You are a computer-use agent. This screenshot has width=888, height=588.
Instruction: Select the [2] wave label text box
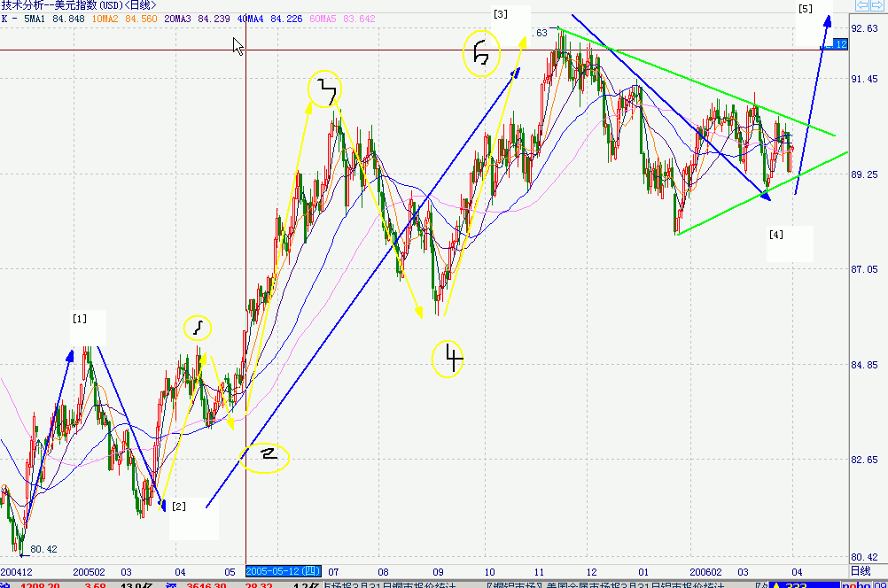[x=194, y=519]
